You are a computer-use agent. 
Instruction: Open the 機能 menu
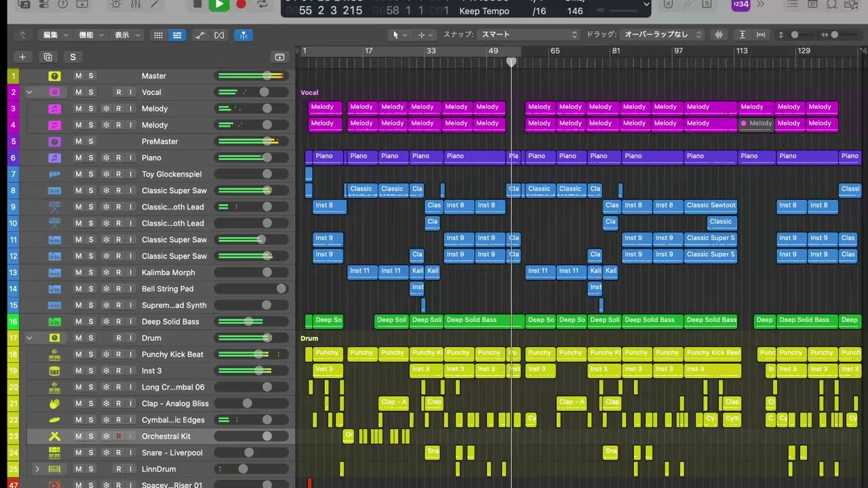point(91,35)
